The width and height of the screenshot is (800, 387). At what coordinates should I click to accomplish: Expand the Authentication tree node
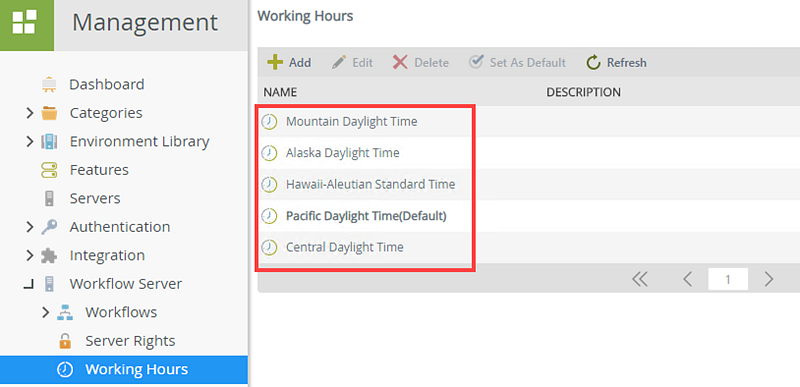30,227
